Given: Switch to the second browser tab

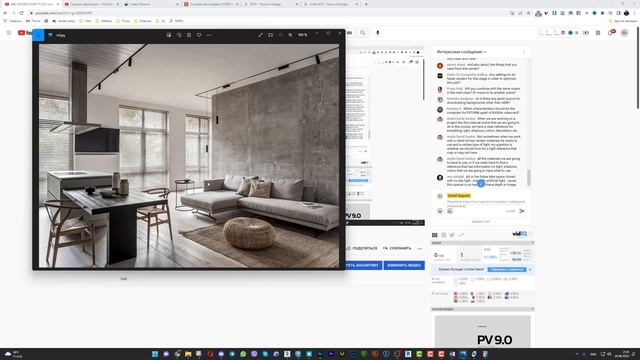Looking at the screenshot, I should tap(91, 4).
